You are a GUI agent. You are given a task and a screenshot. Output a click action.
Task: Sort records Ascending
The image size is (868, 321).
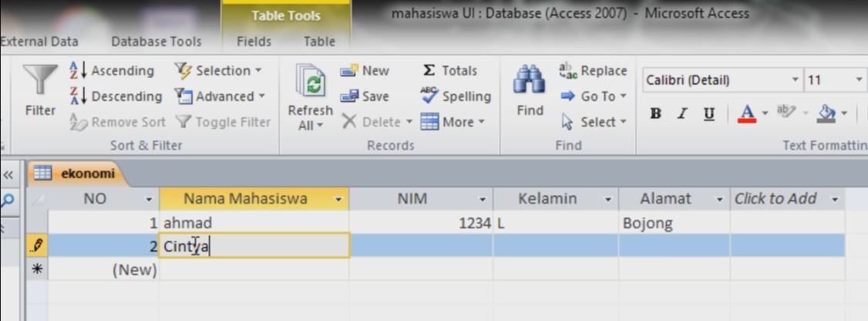click(111, 71)
